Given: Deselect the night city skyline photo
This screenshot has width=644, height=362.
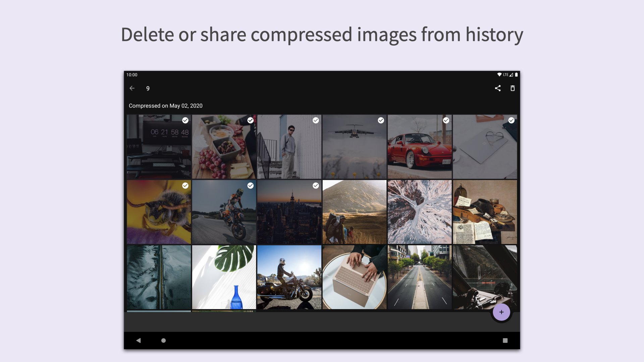Looking at the screenshot, I should coord(316,185).
